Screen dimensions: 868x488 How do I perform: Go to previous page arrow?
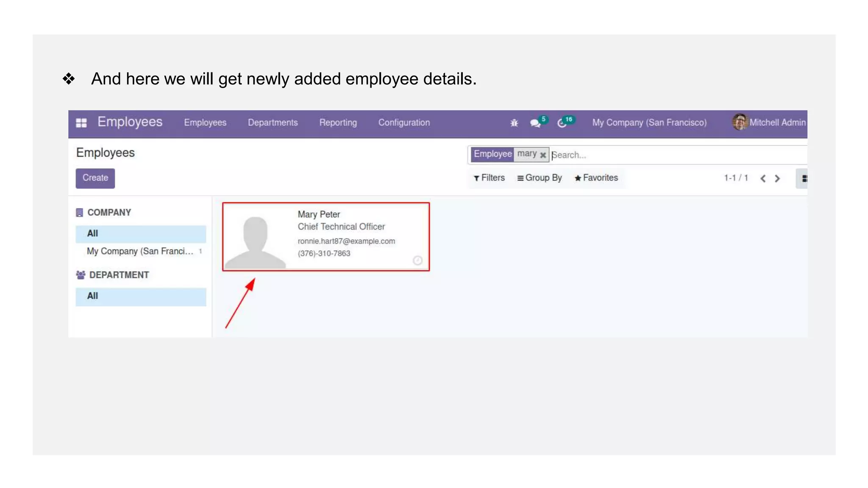coord(763,178)
